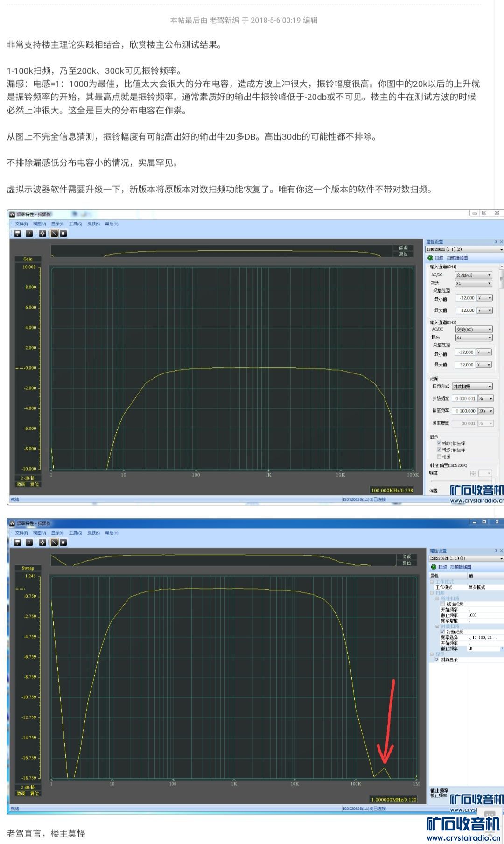
Task: Click 微调 button below lower Sweep axis
Action: coord(21,794)
